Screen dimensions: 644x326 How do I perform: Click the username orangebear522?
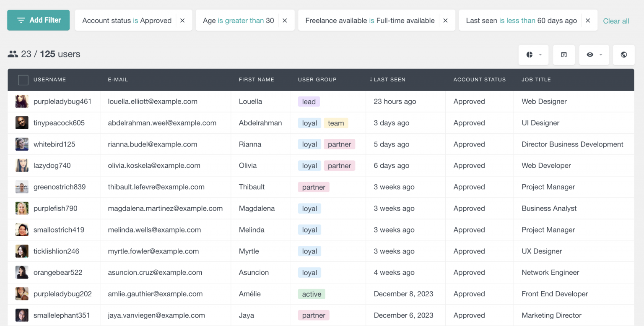58,272
